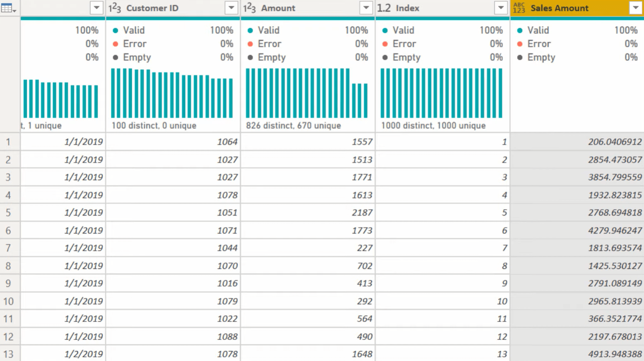Select Sales Amount cell 2854.473057

coord(577,159)
